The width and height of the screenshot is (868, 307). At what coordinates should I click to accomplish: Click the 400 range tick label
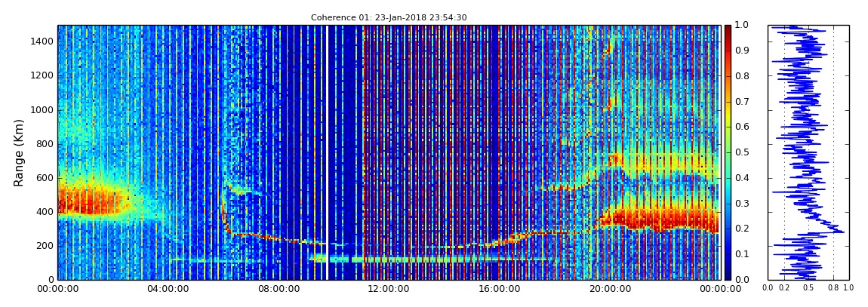point(45,212)
